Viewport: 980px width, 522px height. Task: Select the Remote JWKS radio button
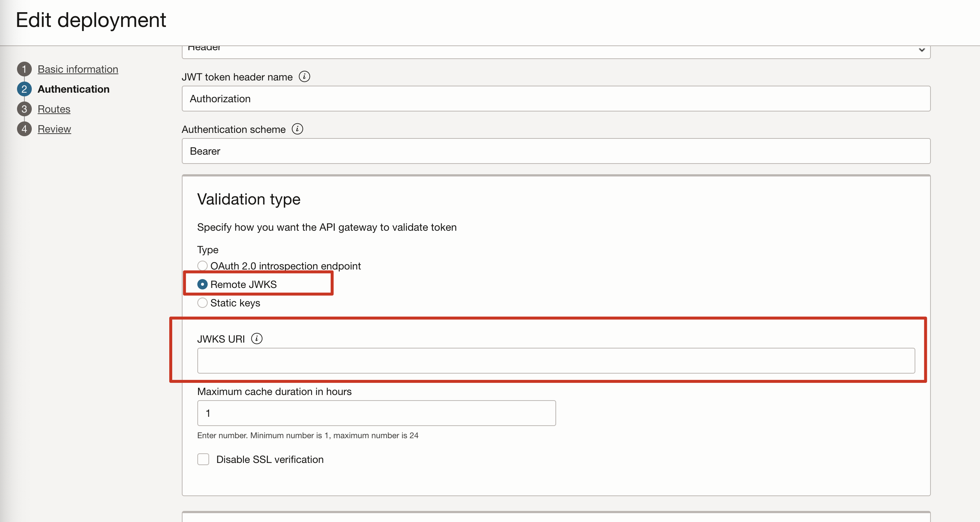point(203,284)
